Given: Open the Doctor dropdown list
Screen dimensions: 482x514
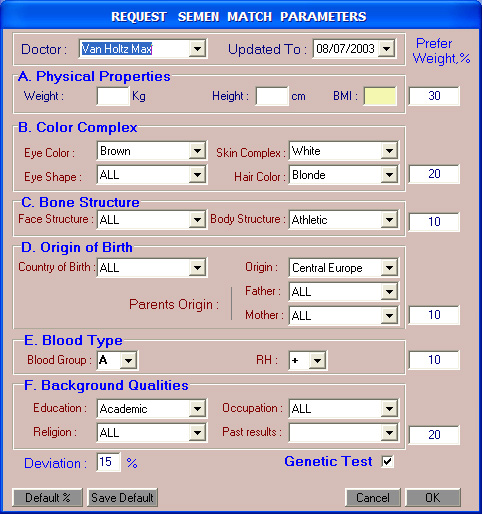Looking at the screenshot, I should [x=197, y=49].
